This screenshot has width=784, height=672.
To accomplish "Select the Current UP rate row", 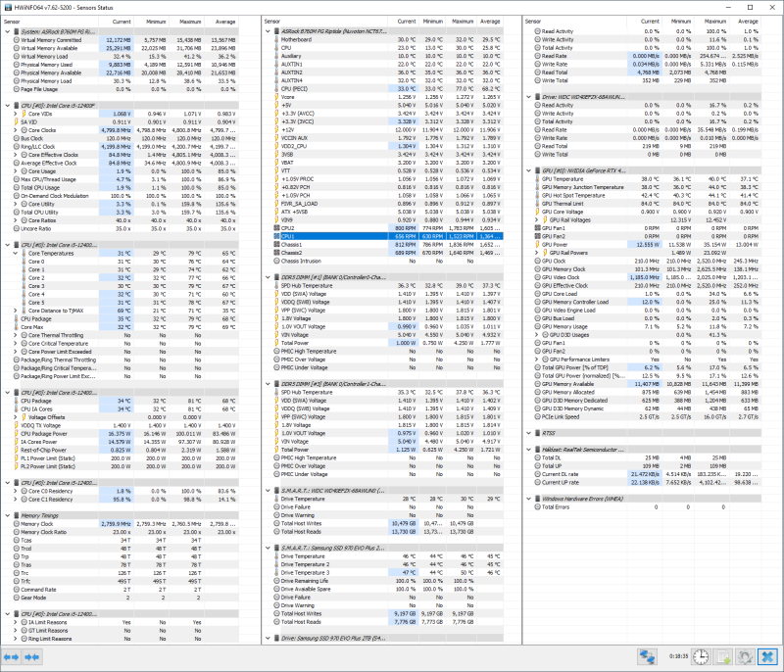I will click(647, 483).
